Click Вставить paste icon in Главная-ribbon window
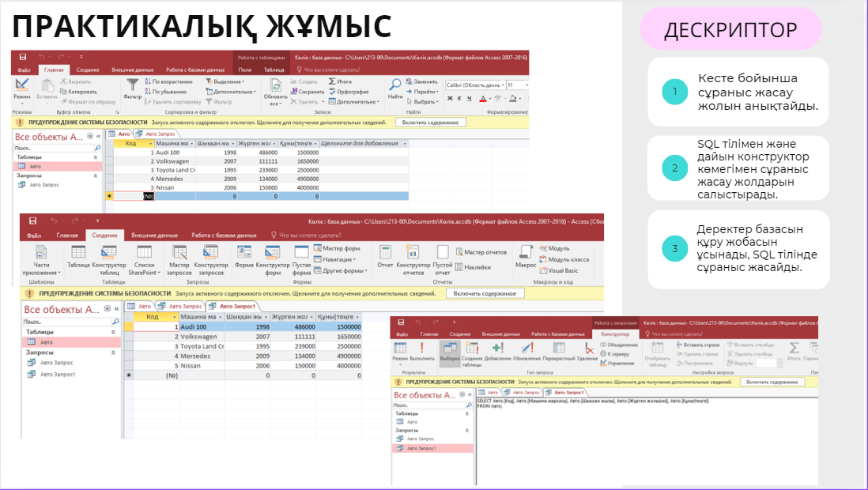This screenshot has height=490, width=868. [47, 85]
